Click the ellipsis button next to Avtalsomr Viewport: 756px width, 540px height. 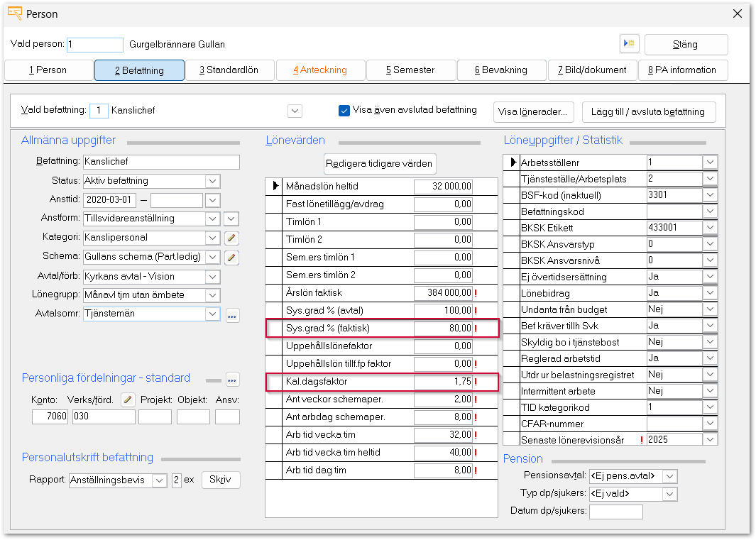(x=232, y=315)
